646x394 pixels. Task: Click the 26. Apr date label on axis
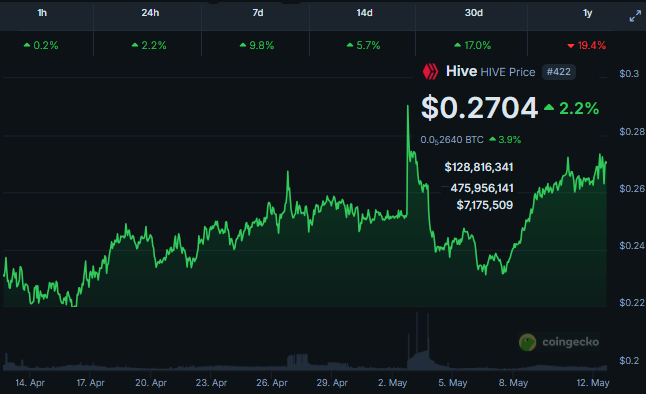(272, 383)
